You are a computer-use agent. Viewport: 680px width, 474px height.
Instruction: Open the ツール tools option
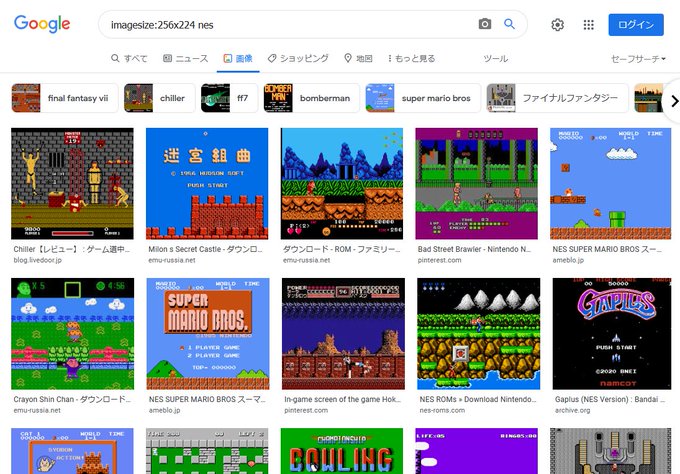pyautogui.click(x=496, y=59)
